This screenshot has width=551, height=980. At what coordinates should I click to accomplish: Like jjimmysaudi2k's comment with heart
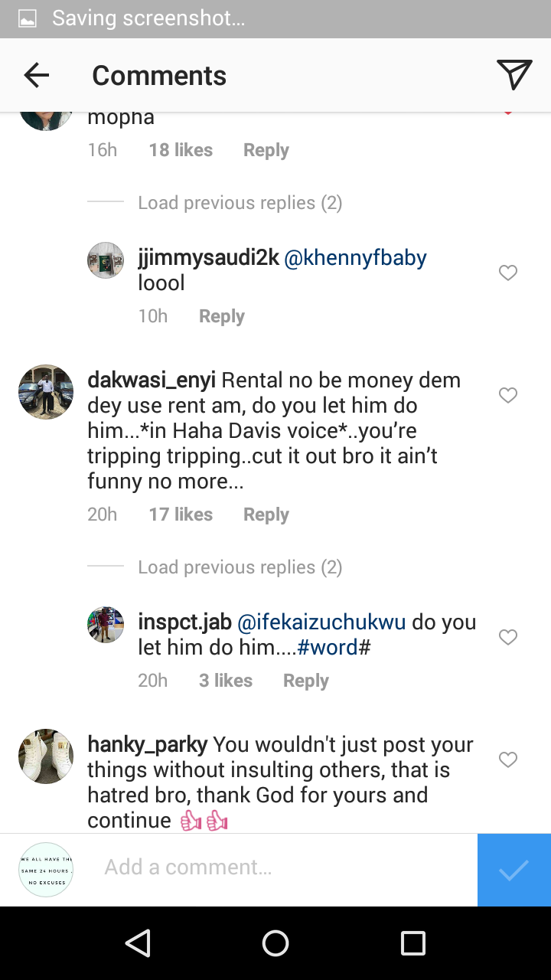[508, 273]
